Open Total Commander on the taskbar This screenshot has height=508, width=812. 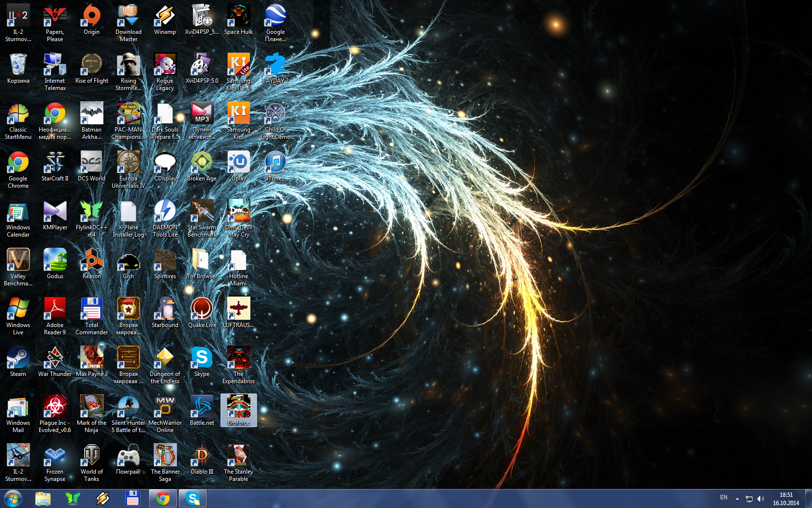(133, 498)
